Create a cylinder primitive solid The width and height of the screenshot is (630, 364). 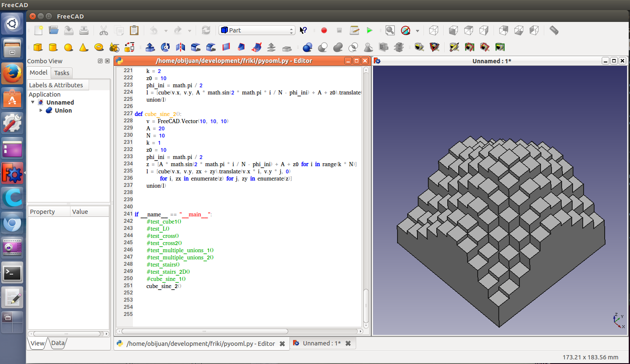click(x=53, y=47)
